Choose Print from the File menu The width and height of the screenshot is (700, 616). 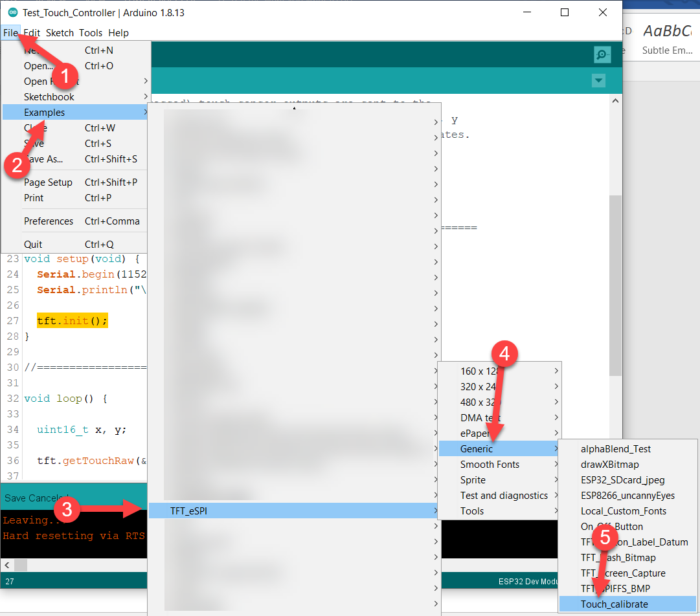click(75, 197)
